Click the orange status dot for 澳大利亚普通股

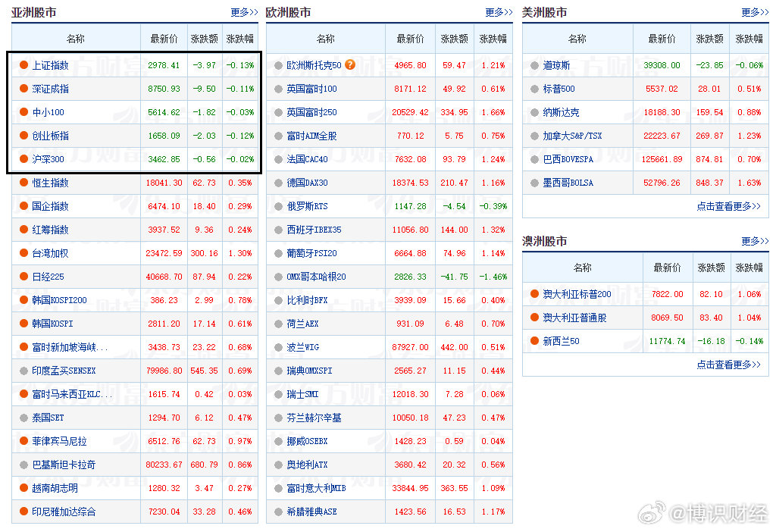(534, 318)
